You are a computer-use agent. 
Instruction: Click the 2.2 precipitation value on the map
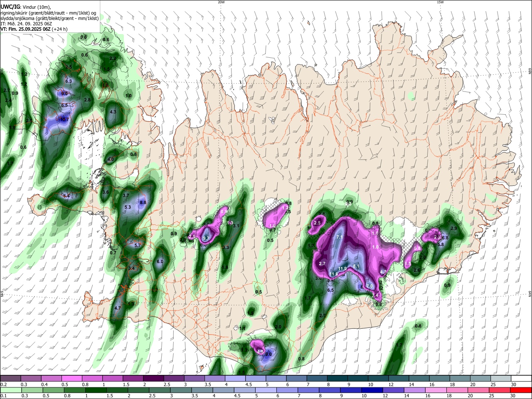(x=113, y=59)
